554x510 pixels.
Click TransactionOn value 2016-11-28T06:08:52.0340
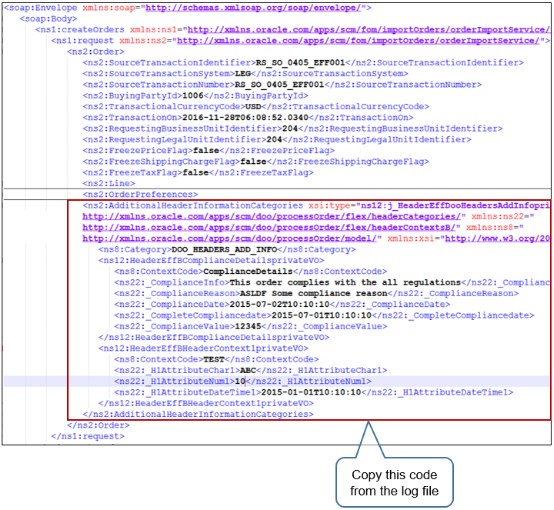[x=246, y=117]
